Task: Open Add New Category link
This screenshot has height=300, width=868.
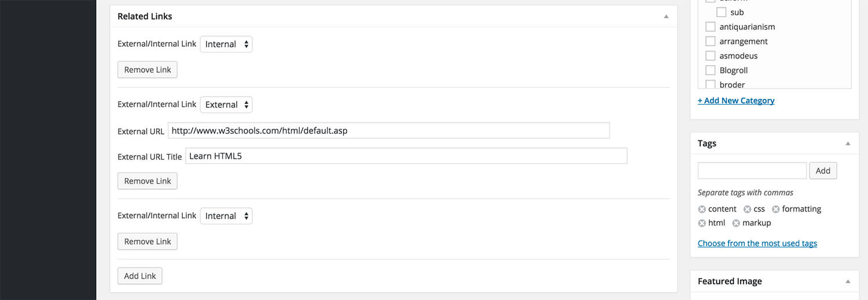Action: coord(736,101)
